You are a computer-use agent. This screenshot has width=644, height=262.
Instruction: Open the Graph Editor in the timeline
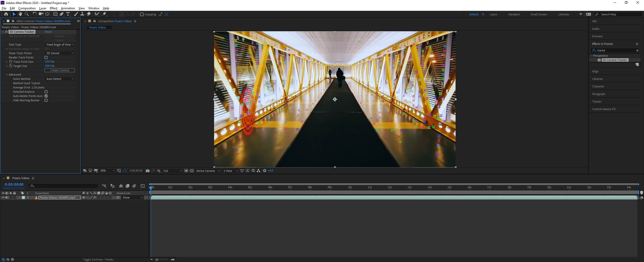click(143, 186)
